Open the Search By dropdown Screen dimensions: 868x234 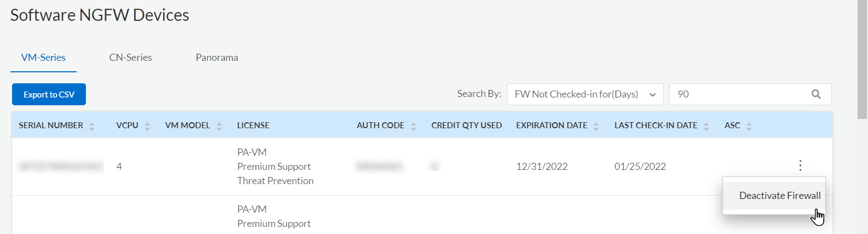(585, 94)
